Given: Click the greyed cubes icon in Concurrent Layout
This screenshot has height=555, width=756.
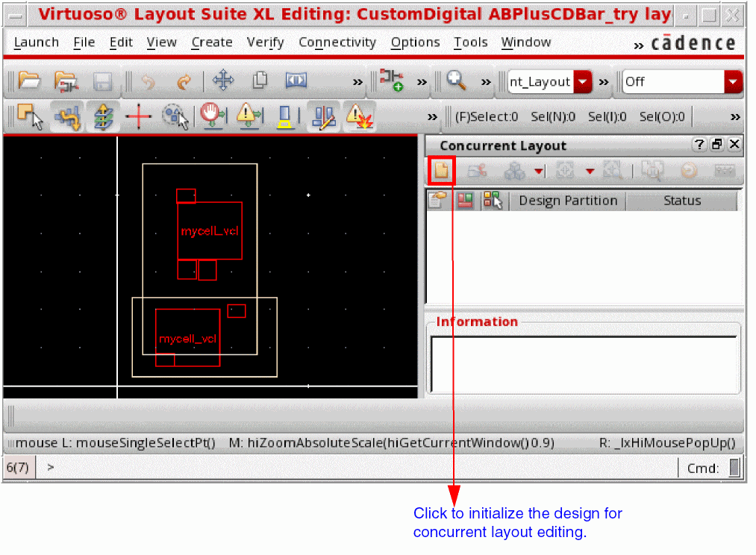Looking at the screenshot, I should point(514,171).
